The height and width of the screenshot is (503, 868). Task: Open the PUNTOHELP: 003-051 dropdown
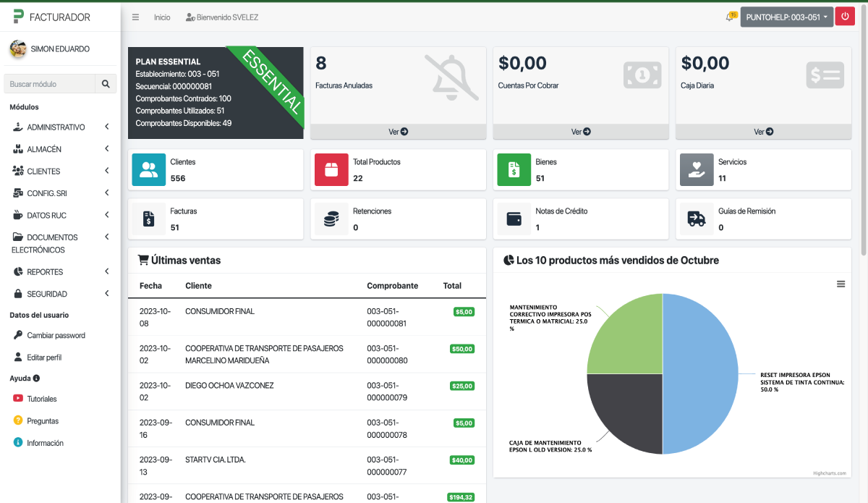coord(786,17)
